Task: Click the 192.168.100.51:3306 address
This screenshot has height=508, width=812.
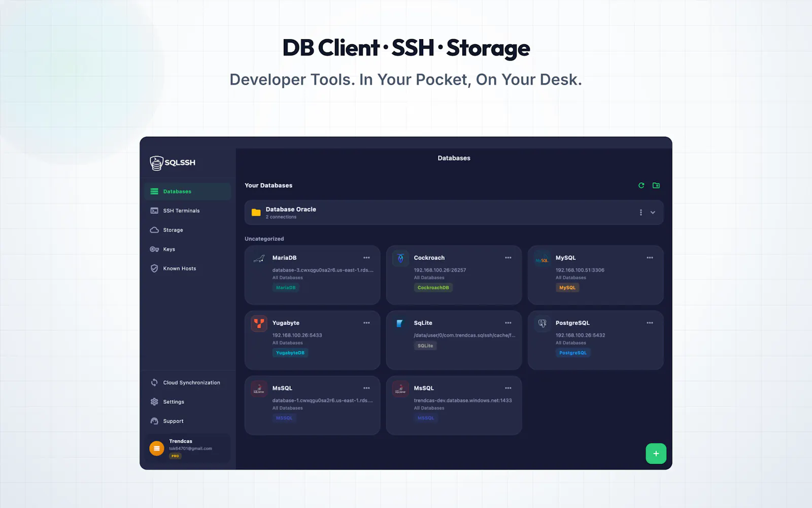Action: tap(580, 270)
